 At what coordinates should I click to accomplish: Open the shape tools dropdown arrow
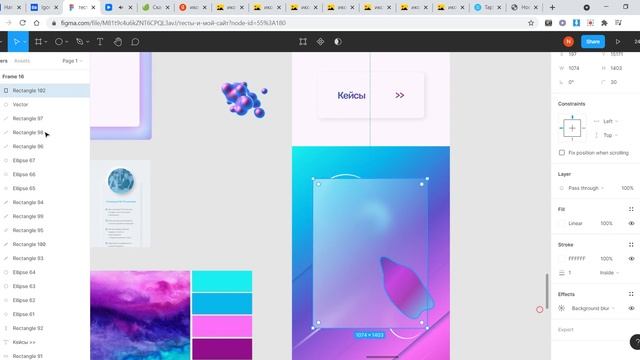click(67, 42)
